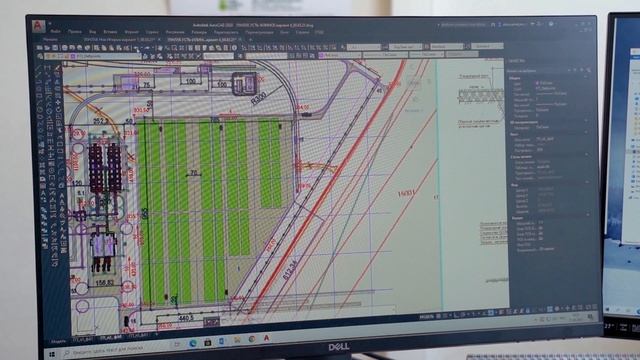Open the Редактировать menu
The width and height of the screenshot is (640, 360).
226,32
